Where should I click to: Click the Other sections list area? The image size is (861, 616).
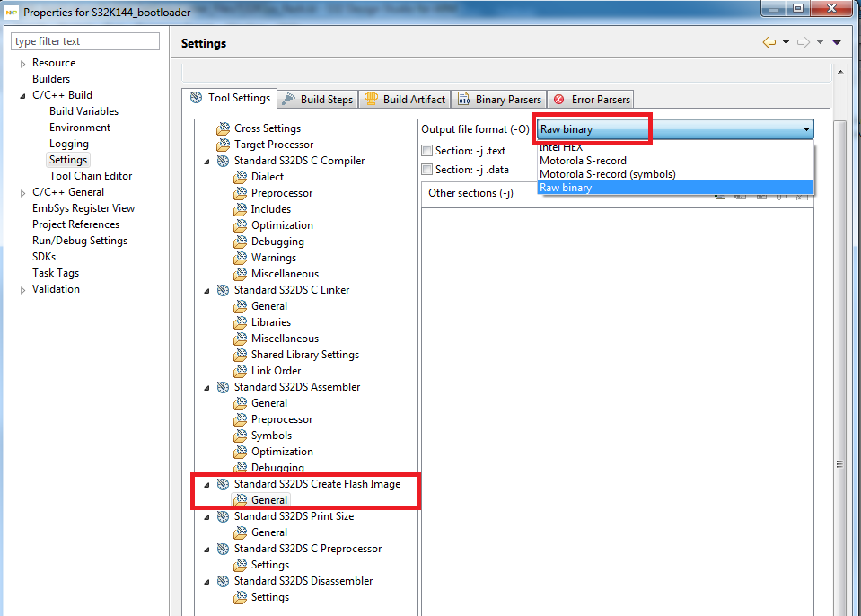[x=617, y=412]
